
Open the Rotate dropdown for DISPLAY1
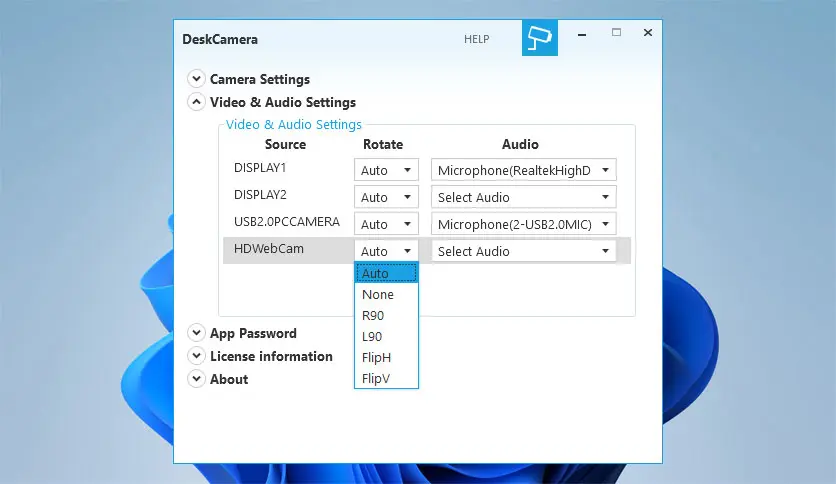click(386, 170)
